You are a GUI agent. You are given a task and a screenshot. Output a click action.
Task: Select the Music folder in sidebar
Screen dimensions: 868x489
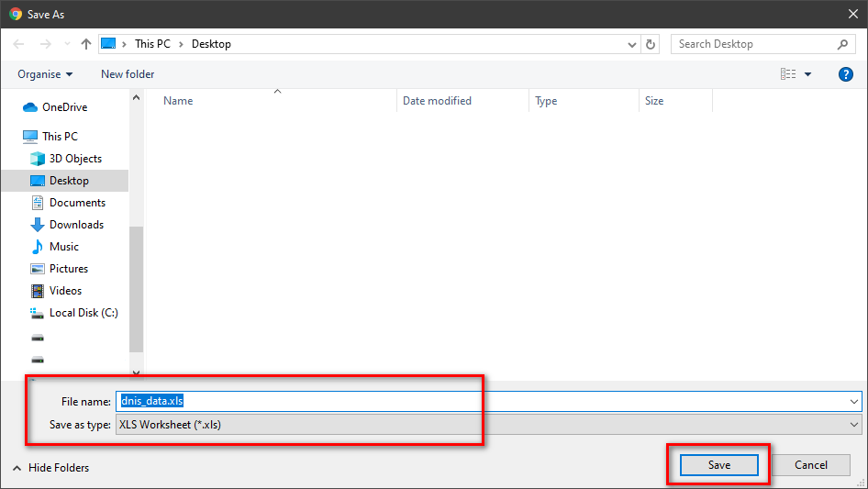(x=63, y=247)
